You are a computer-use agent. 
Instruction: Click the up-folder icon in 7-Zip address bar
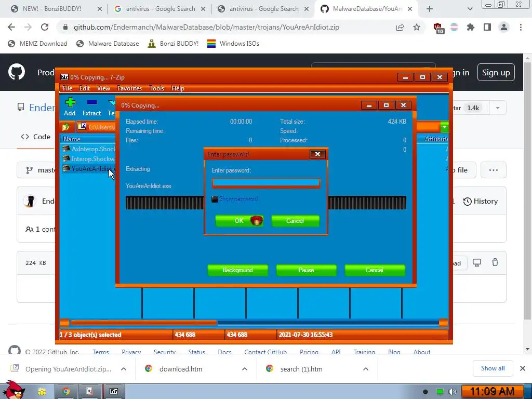[x=66, y=127]
